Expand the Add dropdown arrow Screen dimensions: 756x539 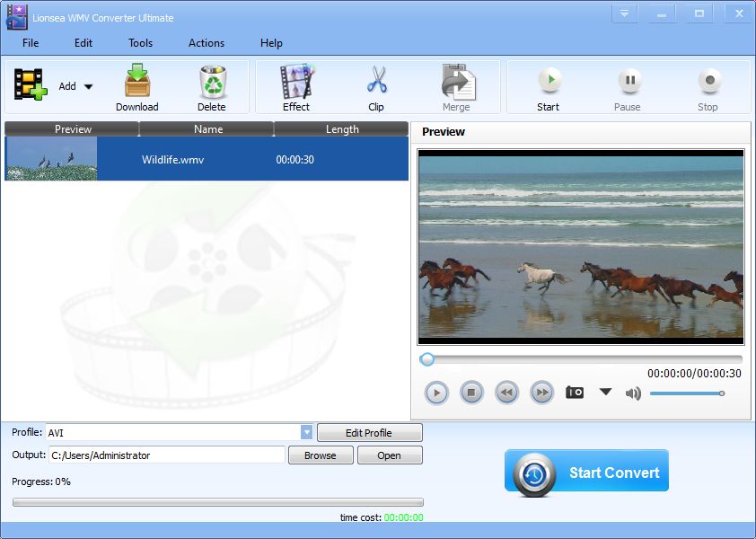pos(88,87)
